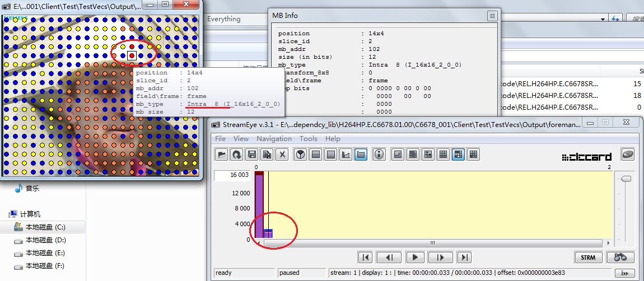Jump to the first frame
This screenshot has width=644, height=281.
tap(365, 257)
